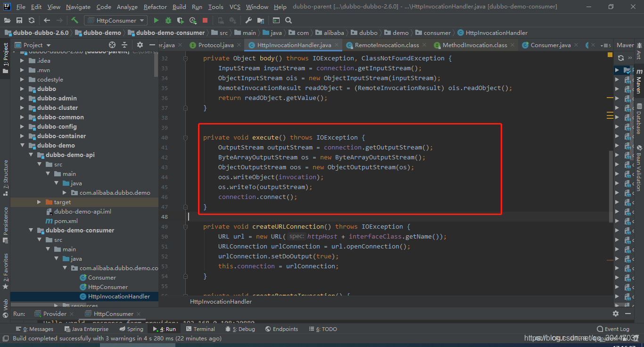Open settings with the wrench icon
This screenshot has height=347, width=644.
[248, 20]
